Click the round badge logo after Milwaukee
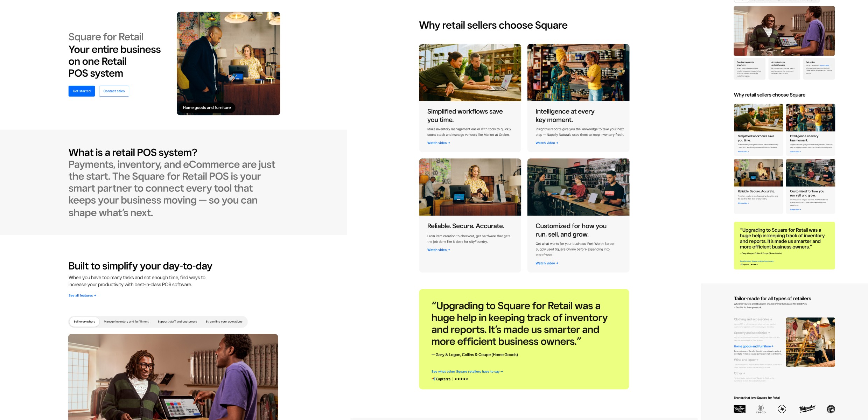The width and height of the screenshot is (868, 420). pos(831,409)
